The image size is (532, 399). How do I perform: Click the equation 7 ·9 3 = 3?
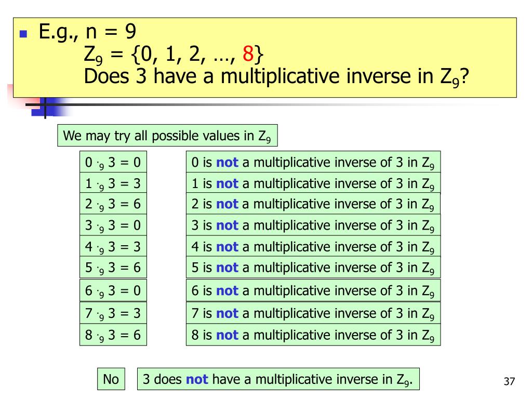pos(113,313)
